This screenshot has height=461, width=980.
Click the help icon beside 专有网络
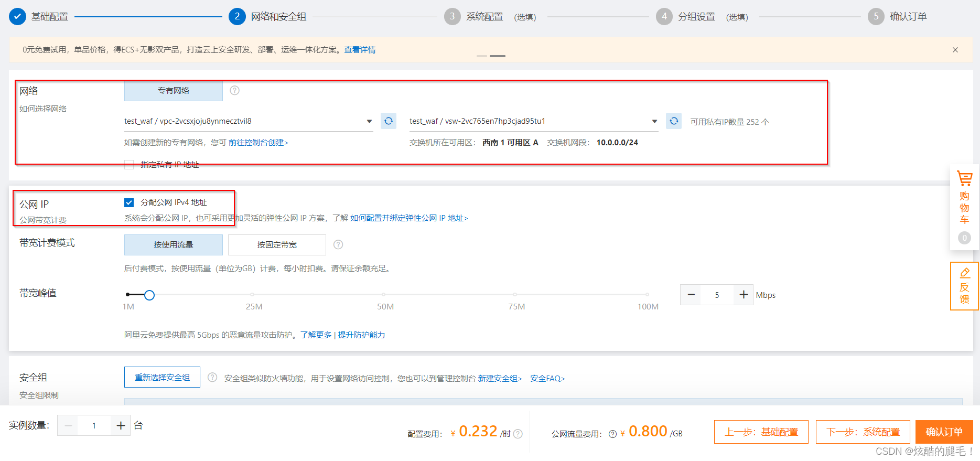point(235,90)
